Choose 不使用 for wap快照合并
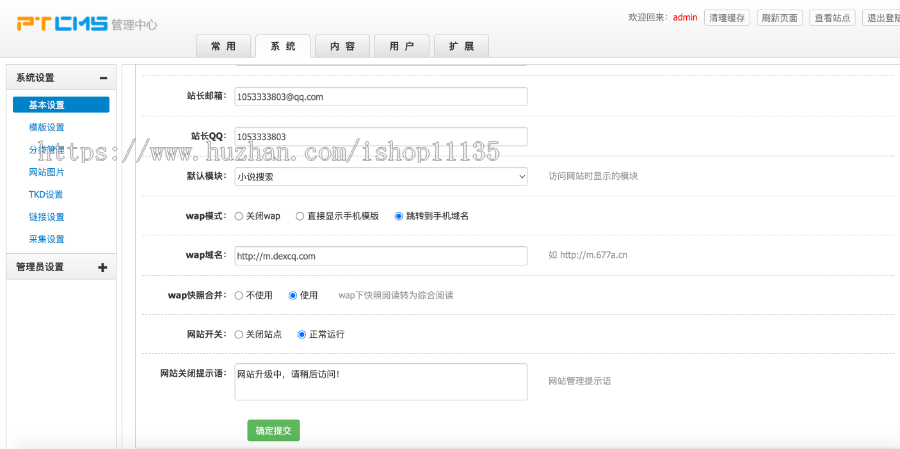This screenshot has width=900, height=449. (x=239, y=295)
